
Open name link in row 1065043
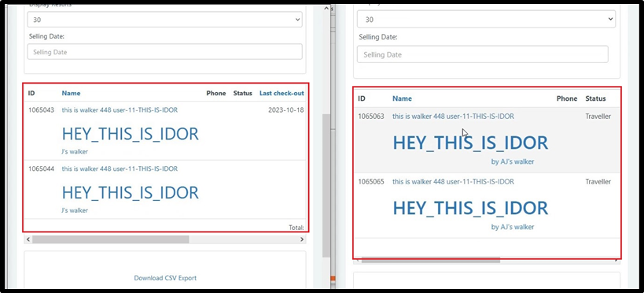click(x=120, y=110)
